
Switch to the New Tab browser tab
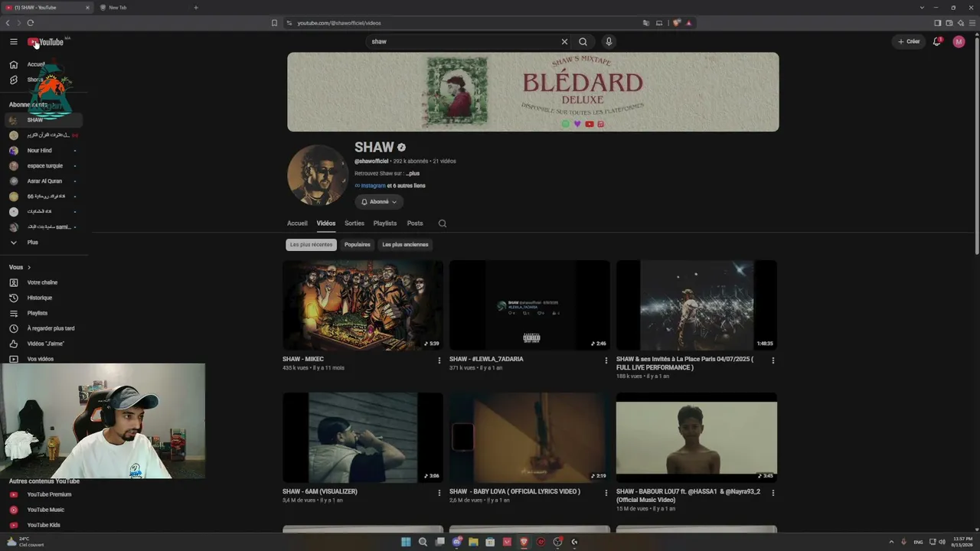[x=142, y=8]
